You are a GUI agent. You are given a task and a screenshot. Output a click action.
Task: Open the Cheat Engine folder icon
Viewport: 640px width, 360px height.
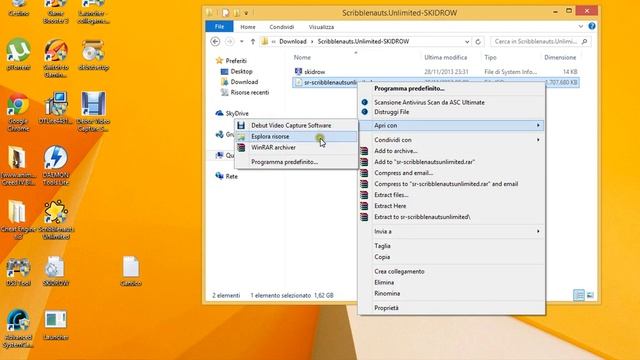pyautogui.click(x=18, y=220)
